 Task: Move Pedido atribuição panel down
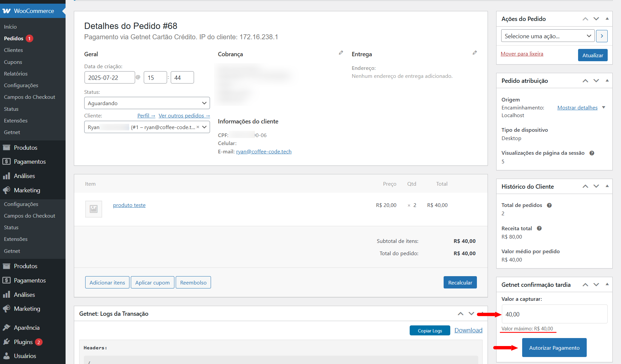coord(596,81)
